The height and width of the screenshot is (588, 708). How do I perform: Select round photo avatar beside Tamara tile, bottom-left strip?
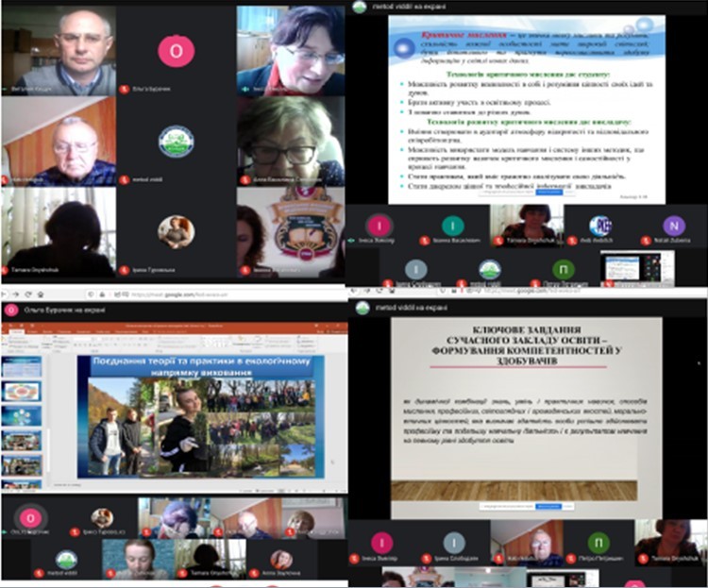click(x=281, y=560)
